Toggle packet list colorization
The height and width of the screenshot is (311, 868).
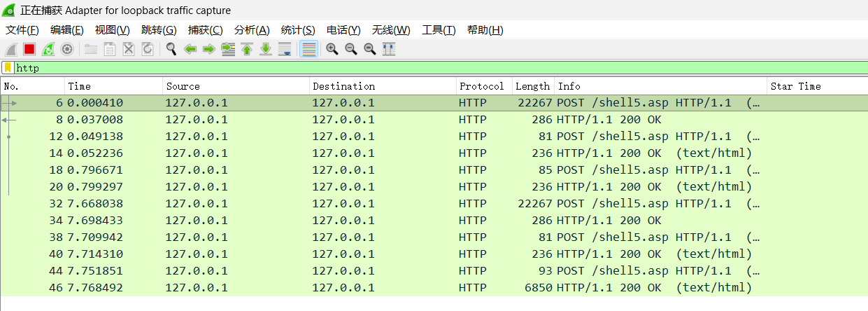tap(308, 49)
